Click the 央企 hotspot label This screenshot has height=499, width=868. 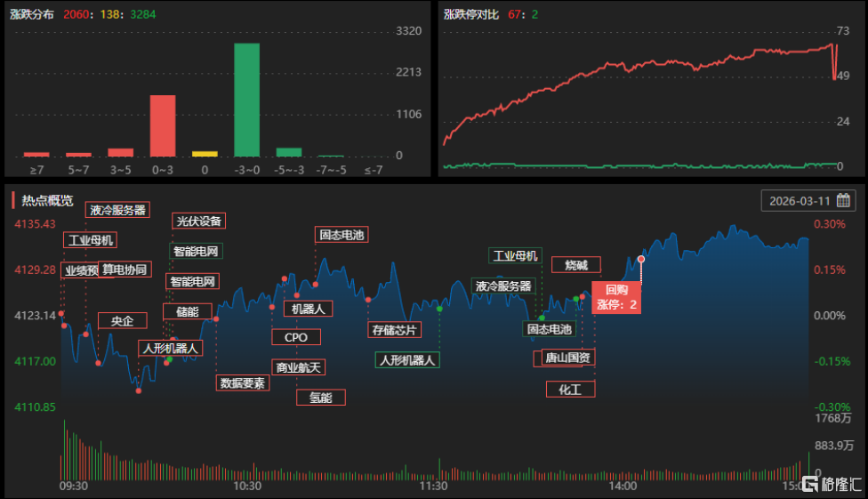(121, 320)
